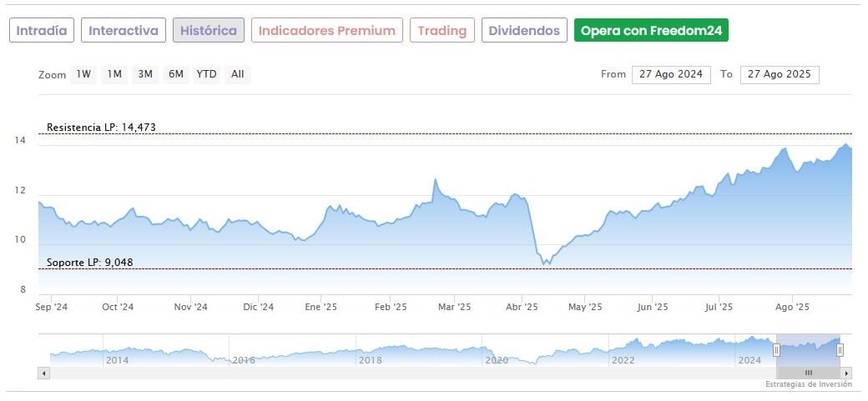Open the Indicadores Premium tab
The image size is (868, 401).
click(x=326, y=31)
